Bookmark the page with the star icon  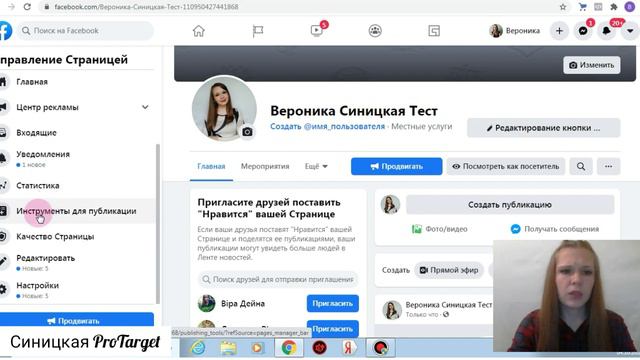coord(563,7)
